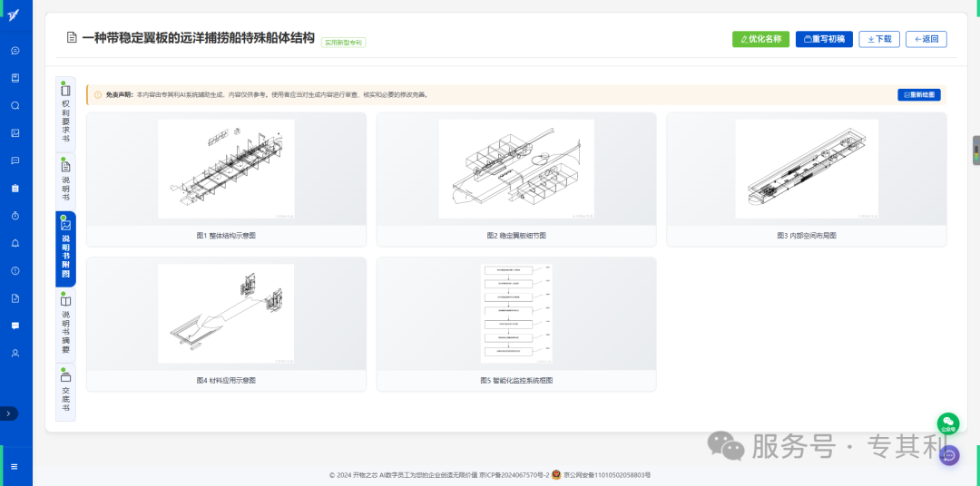Open the 京公网安备 footer link
Screen dimensions: 980x486
pos(607,475)
